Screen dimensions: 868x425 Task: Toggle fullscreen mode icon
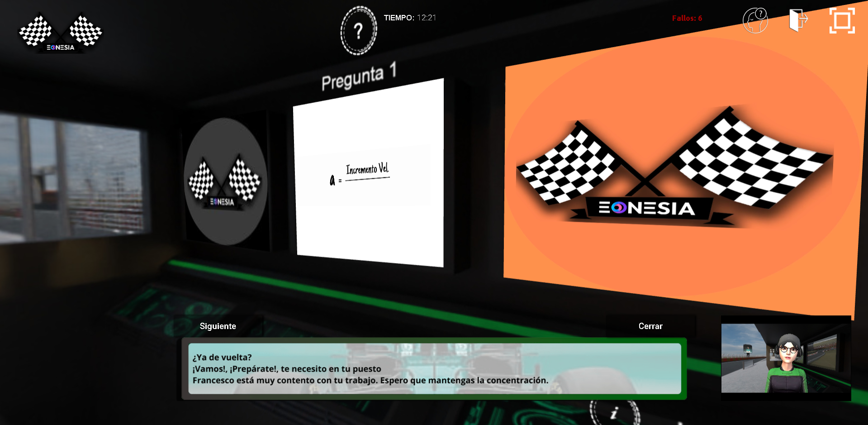(x=842, y=20)
